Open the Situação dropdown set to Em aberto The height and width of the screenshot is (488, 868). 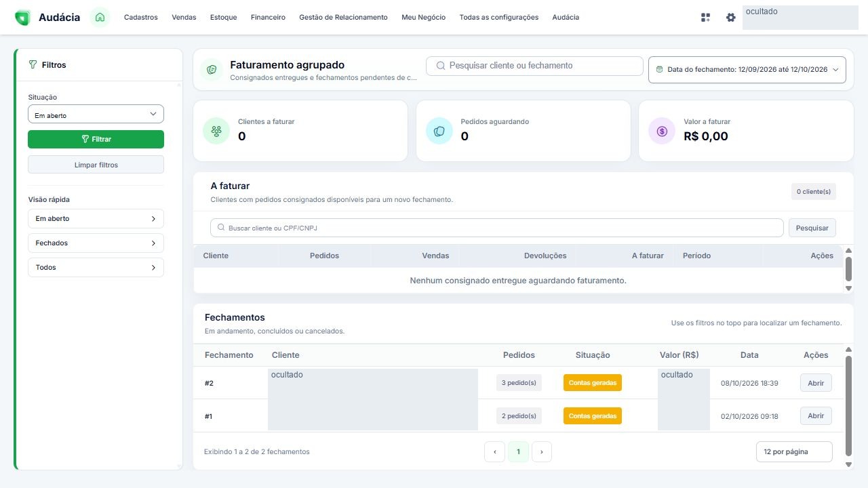click(96, 115)
